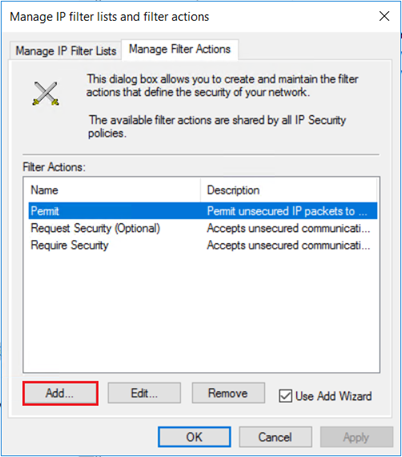Toggle the Use Add Wizard checkbox
Viewport: 402px width, 457px height.
[x=285, y=396]
